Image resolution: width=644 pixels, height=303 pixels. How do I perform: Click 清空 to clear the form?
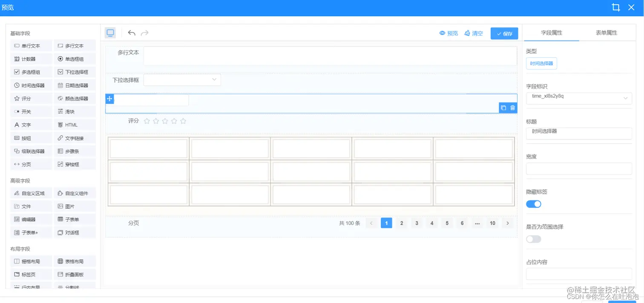coord(474,32)
